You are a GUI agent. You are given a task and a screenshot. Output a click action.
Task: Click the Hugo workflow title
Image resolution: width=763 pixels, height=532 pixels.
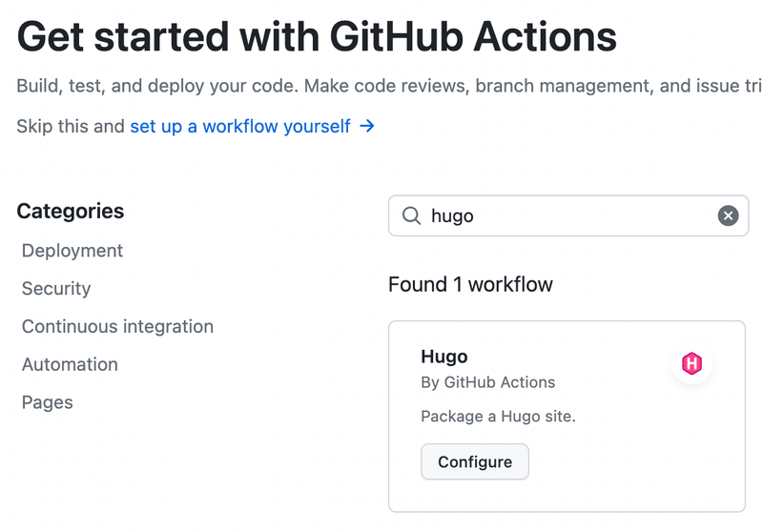[444, 358]
